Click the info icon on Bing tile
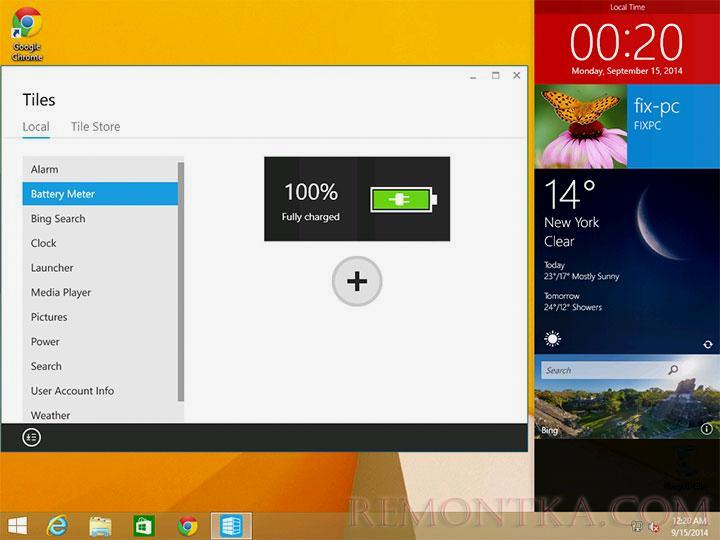The image size is (720, 540). coord(707,428)
